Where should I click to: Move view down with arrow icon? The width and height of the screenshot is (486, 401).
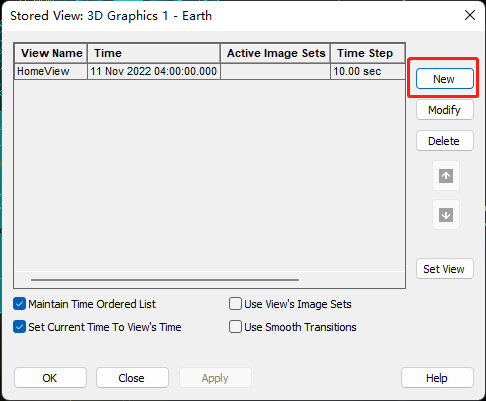click(x=446, y=215)
